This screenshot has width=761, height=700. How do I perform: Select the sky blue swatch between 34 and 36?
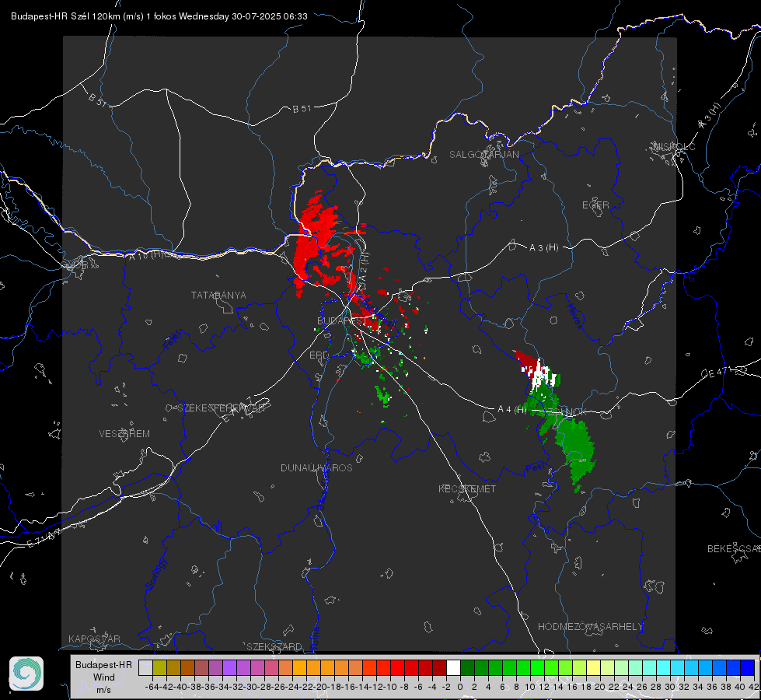click(705, 667)
